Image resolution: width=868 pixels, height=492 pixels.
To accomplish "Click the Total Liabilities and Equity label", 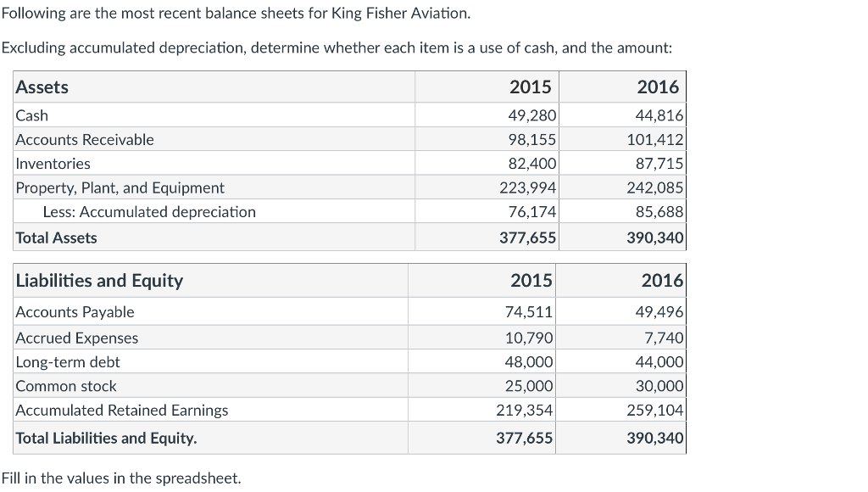I will [x=107, y=439].
